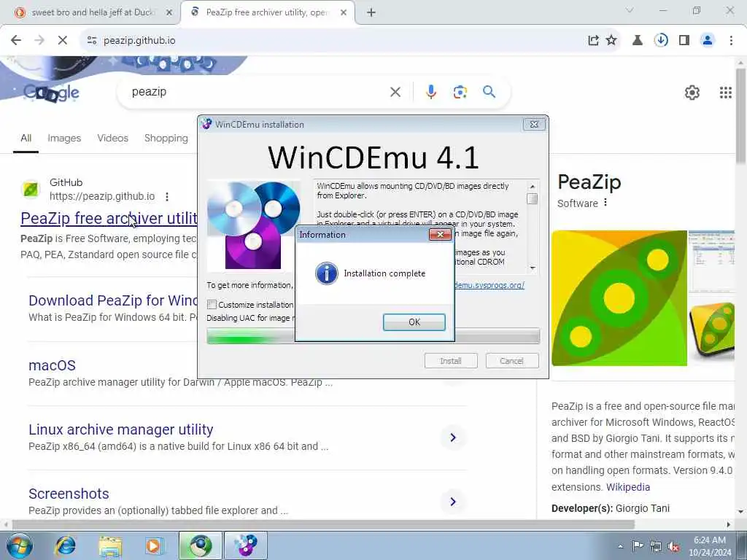747x560 pixels.
Task: Search by image with camera lens icon
Action: [460, 92]
